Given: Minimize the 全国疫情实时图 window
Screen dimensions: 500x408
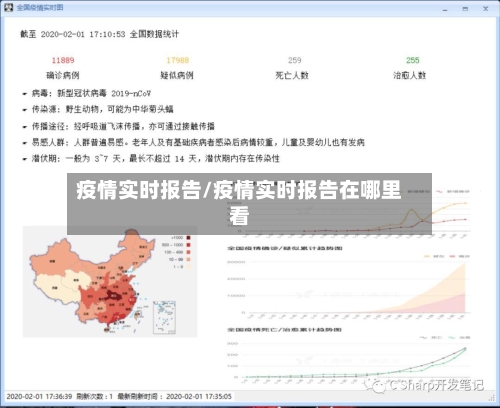Looking at the screenshot, I should pyautogui.click(x=445, y=9).
